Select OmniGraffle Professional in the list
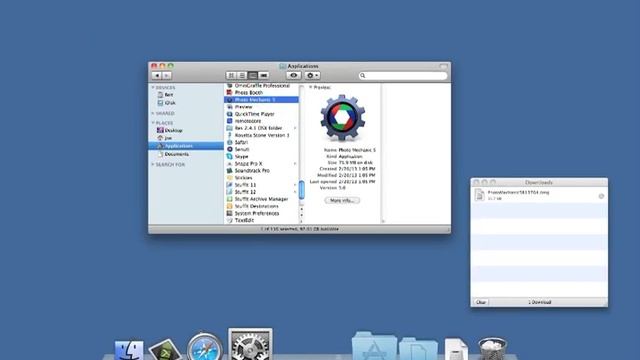Screen dimensions: 640x360 [x=262, y=86]
